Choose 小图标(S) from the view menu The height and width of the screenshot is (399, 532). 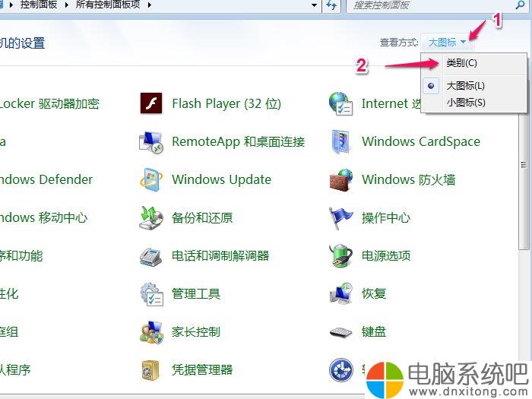click(x=466, y=102)
